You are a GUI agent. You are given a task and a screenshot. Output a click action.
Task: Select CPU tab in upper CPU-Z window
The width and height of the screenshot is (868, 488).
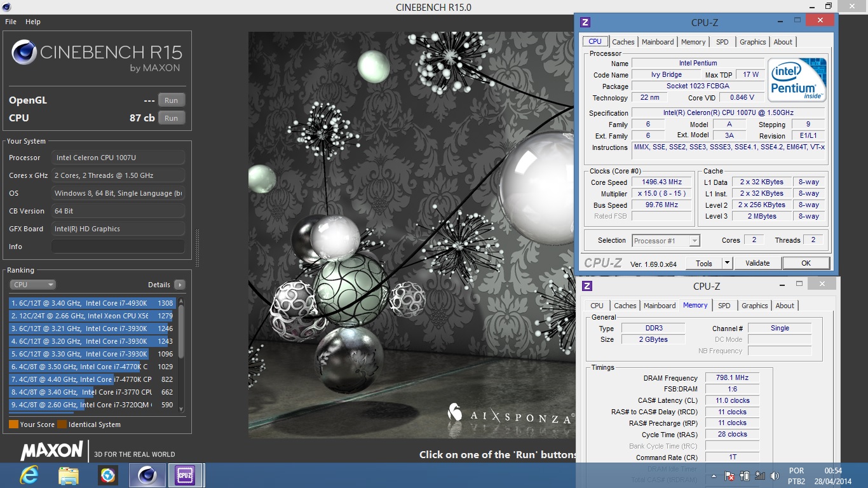(x=595, y=41)
